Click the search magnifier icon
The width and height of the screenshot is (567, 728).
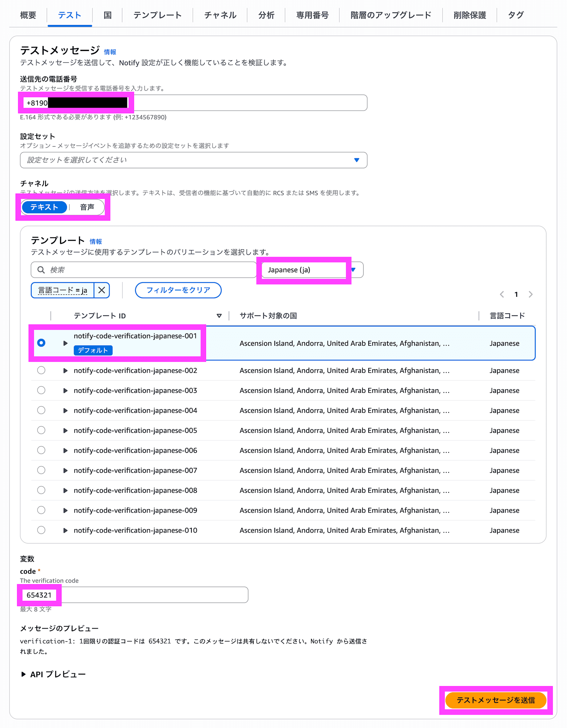[41, 270]
